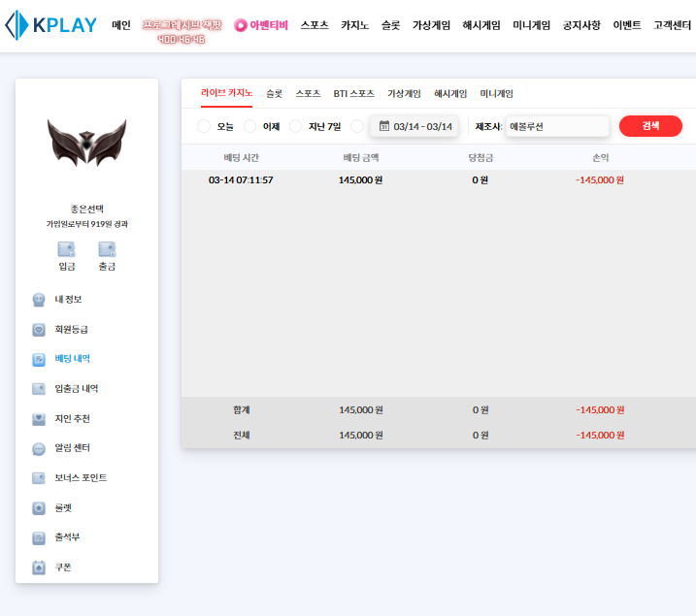This screenshot has width=696, height=616.
Task: Select the 오늘 radio button
Action: pos(204,126)
